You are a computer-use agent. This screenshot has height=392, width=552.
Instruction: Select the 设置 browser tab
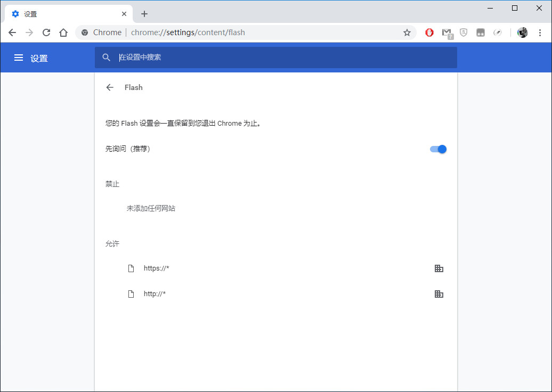pos(64,13)
